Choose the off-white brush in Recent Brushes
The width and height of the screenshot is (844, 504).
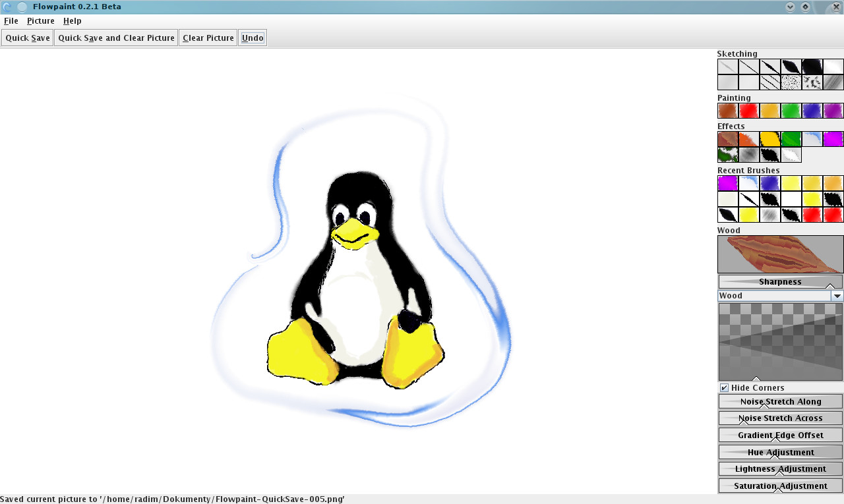pos(728,199)
